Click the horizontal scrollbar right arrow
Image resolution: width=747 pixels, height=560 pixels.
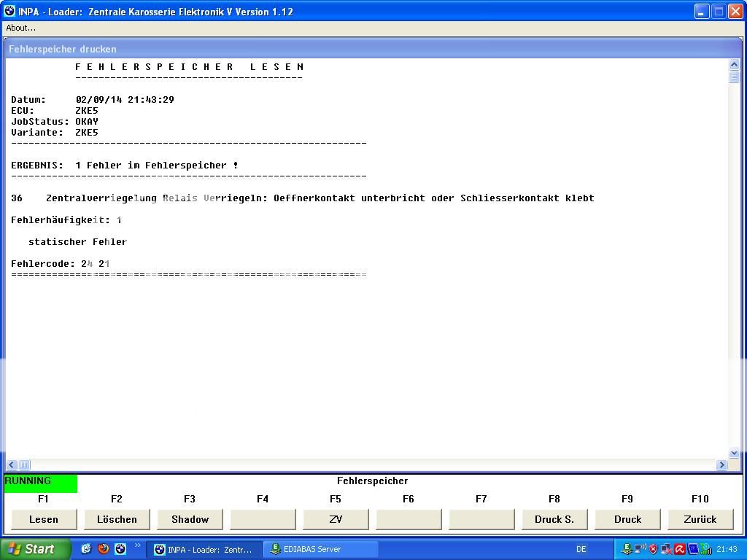(722, 464)
